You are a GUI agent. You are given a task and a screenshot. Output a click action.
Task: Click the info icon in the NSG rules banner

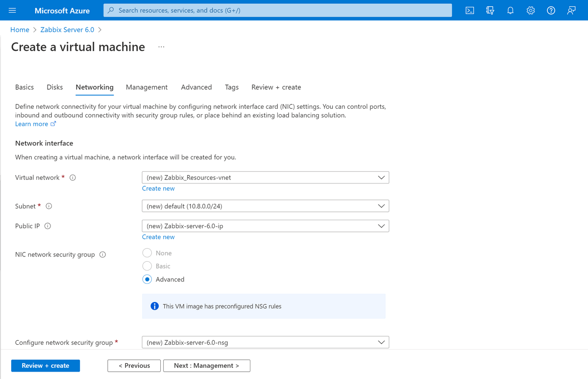coord(154,306)
